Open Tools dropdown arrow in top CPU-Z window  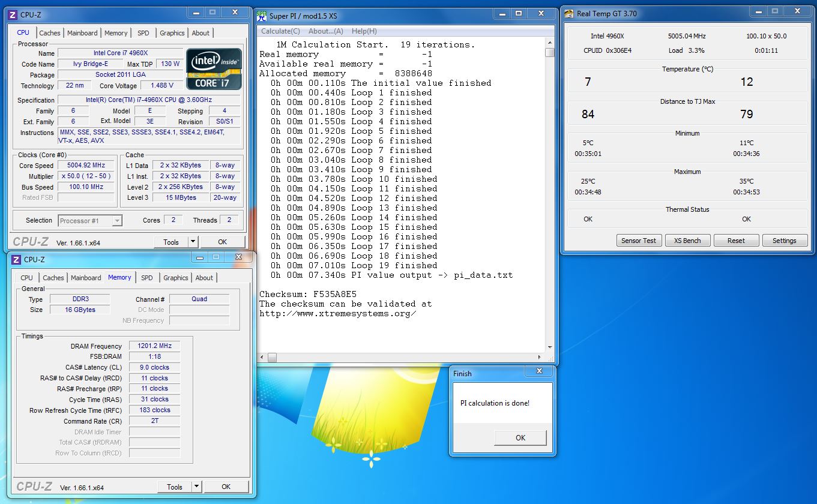coord(193,242)
